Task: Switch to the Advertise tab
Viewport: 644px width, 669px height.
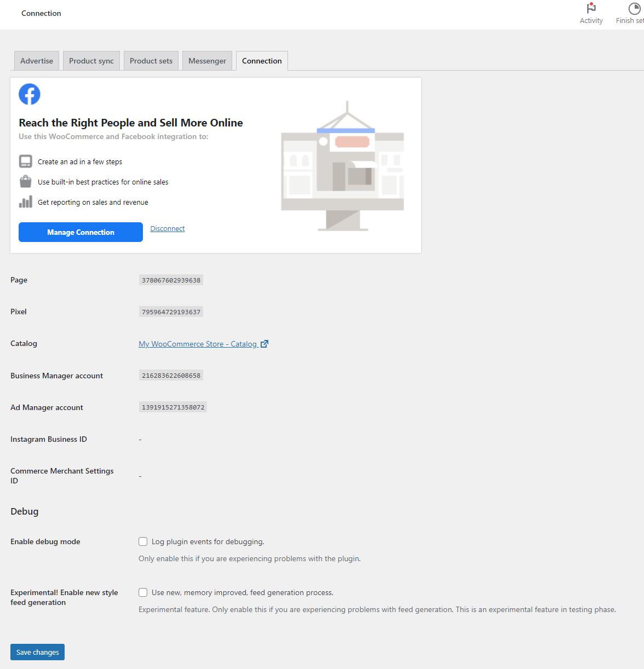Action: tap(37, 61)
